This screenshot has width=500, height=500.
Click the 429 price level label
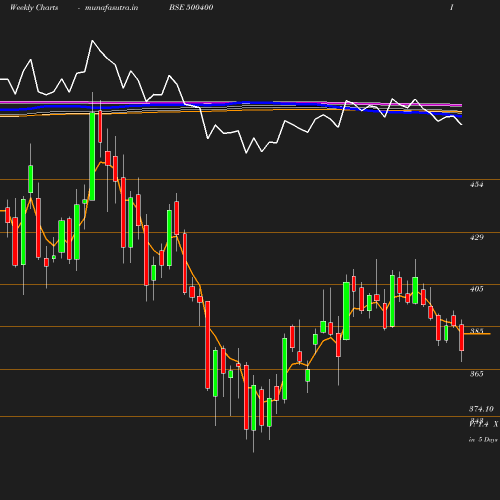(x=476, y=237)
